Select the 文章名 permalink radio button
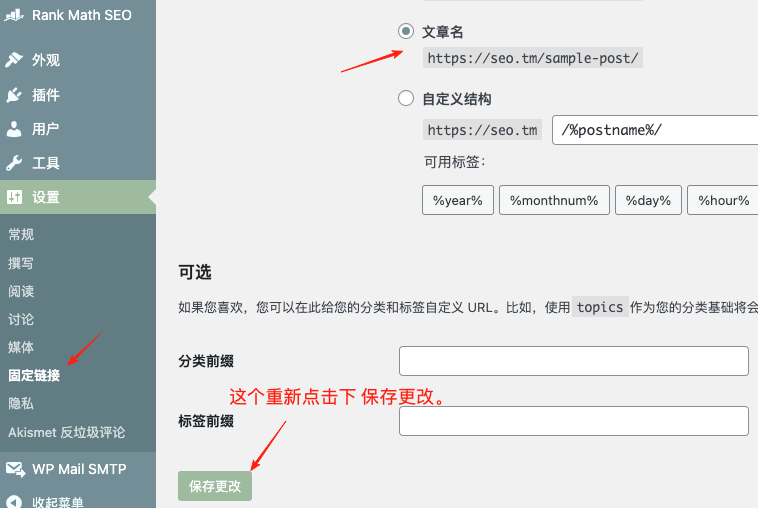The height and width of the screenshot is (508, 758). [x=406, y=31]
